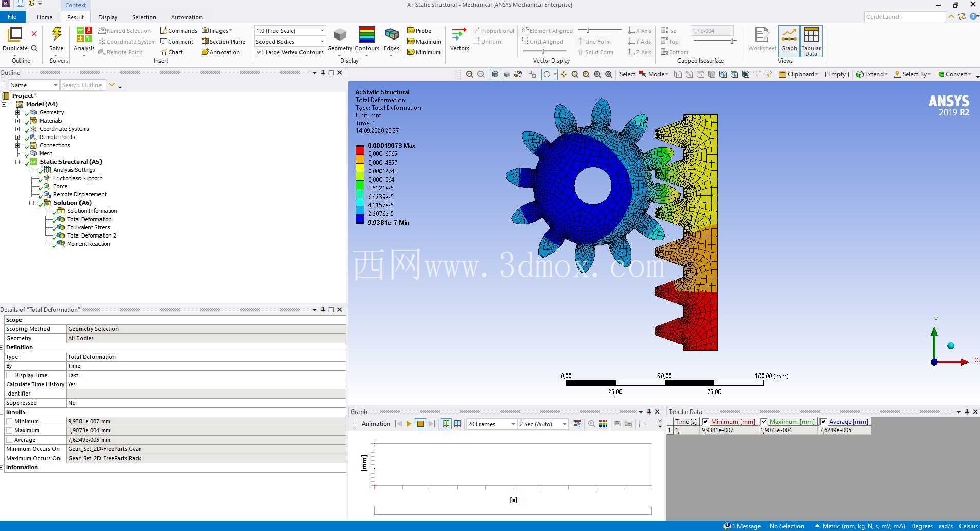
Task: Open the 20 Frames dropdown
Action: [491, 424]
